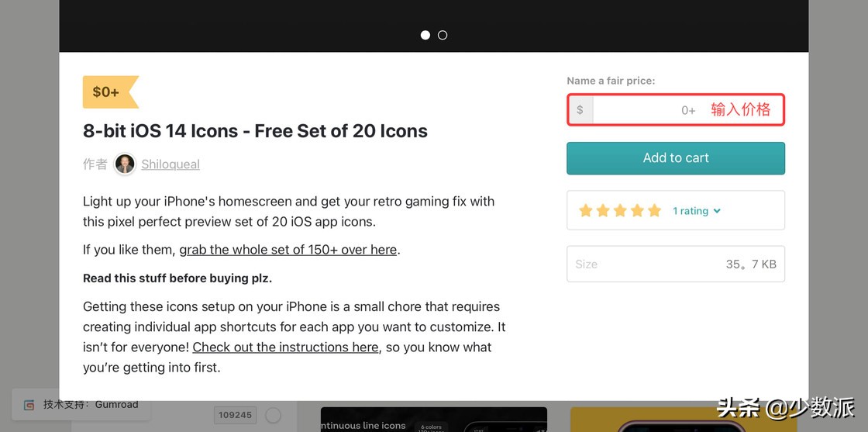Click the third rating star
The image size is (868, 432).
click(620, 211)
